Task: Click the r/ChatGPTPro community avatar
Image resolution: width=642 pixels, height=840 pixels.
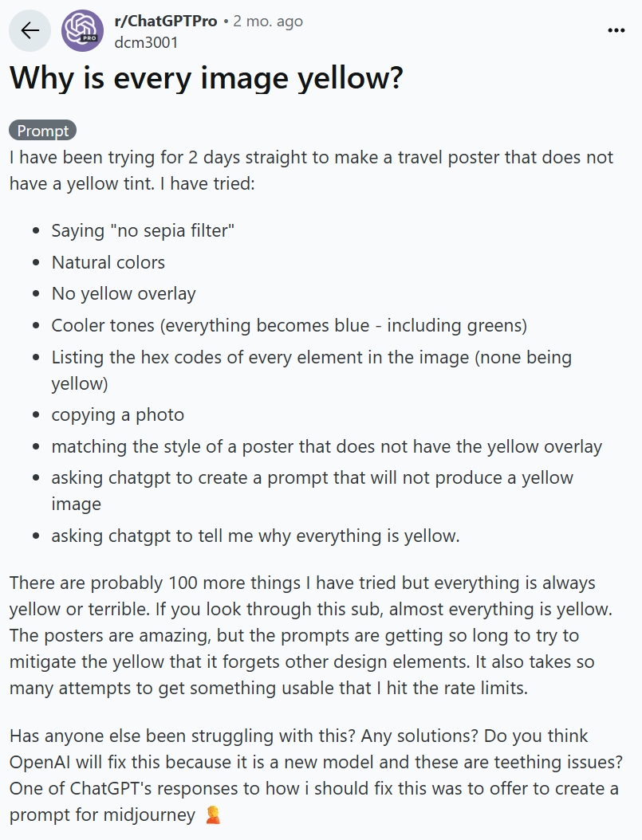Action: (x=82, y=31)
